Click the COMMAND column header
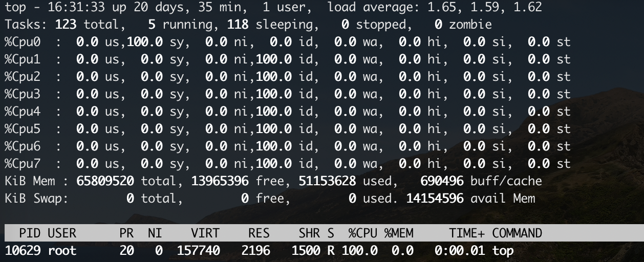 [517, 233]
